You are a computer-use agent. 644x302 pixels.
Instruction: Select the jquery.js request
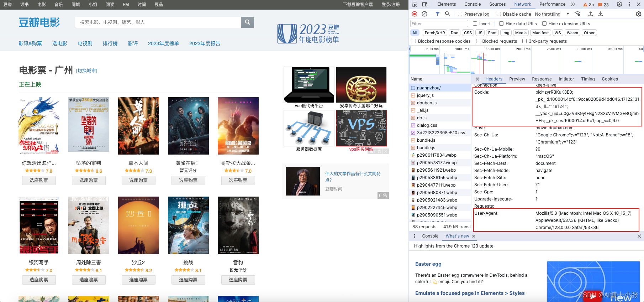(x=440, y=95)
